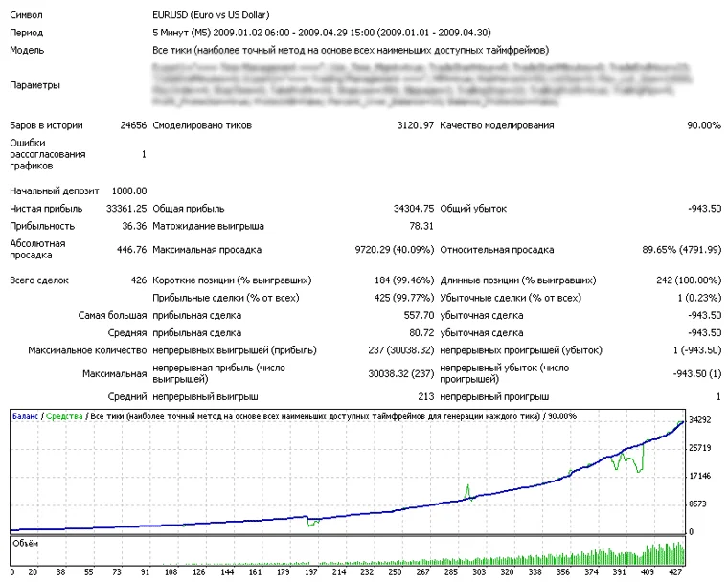The image size is (728, 582).
Task: Click the Средний непрерывный проигрыш label
Action: tap(494, 397)
